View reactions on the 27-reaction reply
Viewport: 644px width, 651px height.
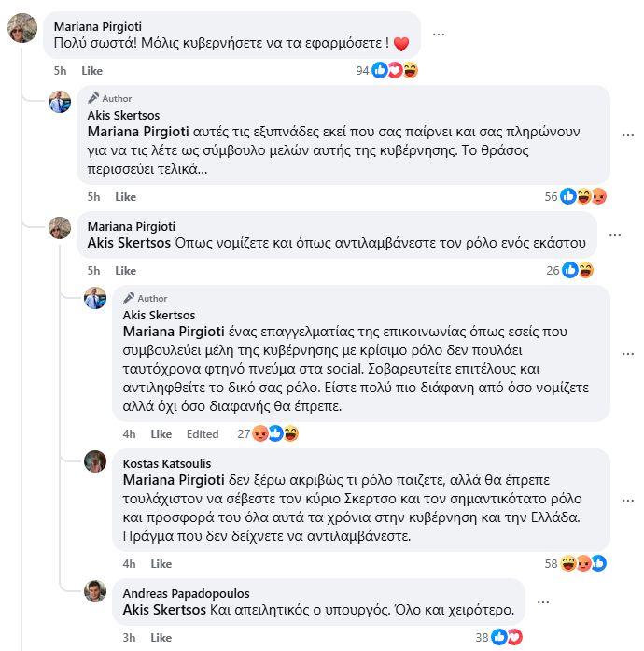[x=275, y=433]
